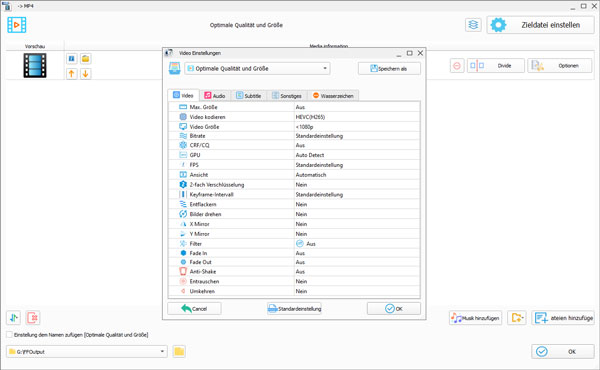Click OK in the main window

[x=563, y=351]
